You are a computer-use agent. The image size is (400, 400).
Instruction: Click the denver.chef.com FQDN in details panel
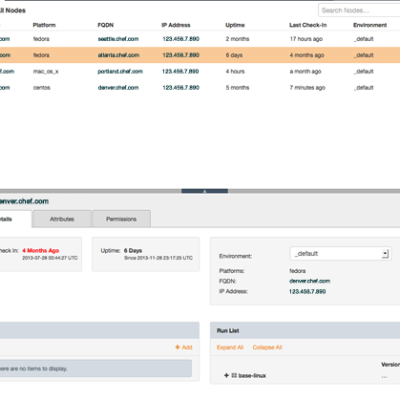(310, 281)
